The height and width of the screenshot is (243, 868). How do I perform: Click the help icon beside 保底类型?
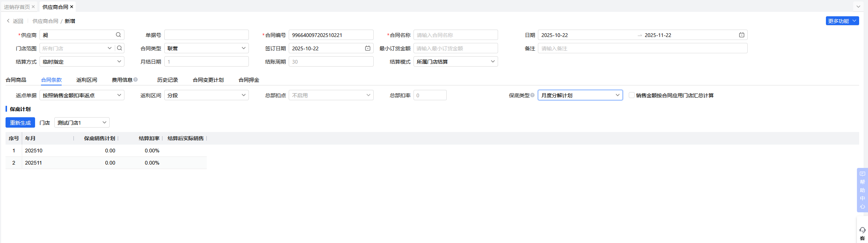pyautogui.click(x=532, y=95)
